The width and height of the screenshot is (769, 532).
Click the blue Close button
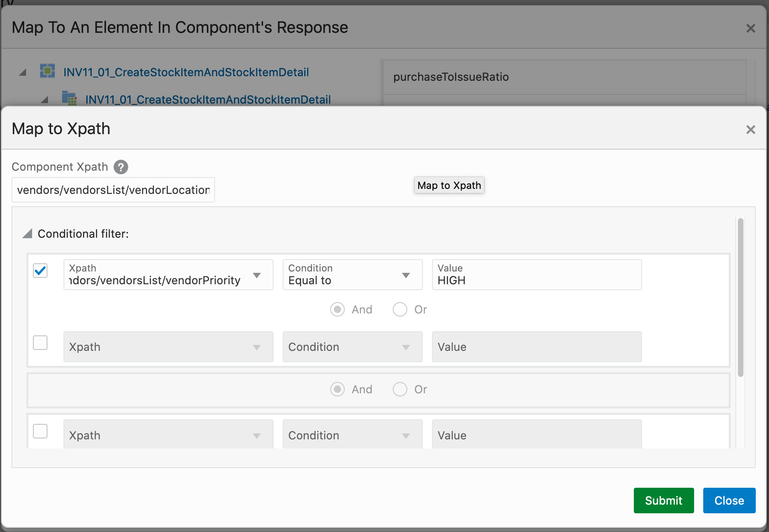pos(729,501)
